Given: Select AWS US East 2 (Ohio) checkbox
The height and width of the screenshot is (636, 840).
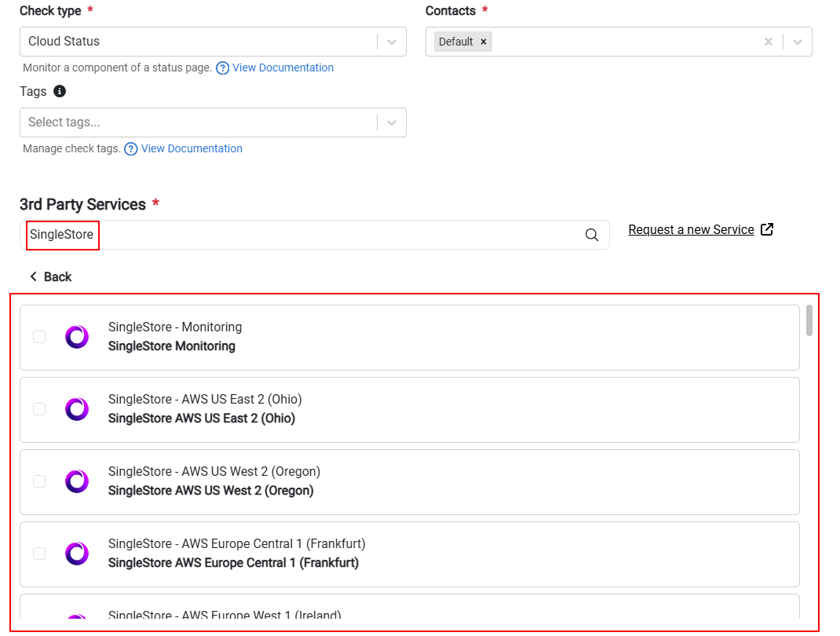Looking at the screenshot, I should tap(39, 409).
